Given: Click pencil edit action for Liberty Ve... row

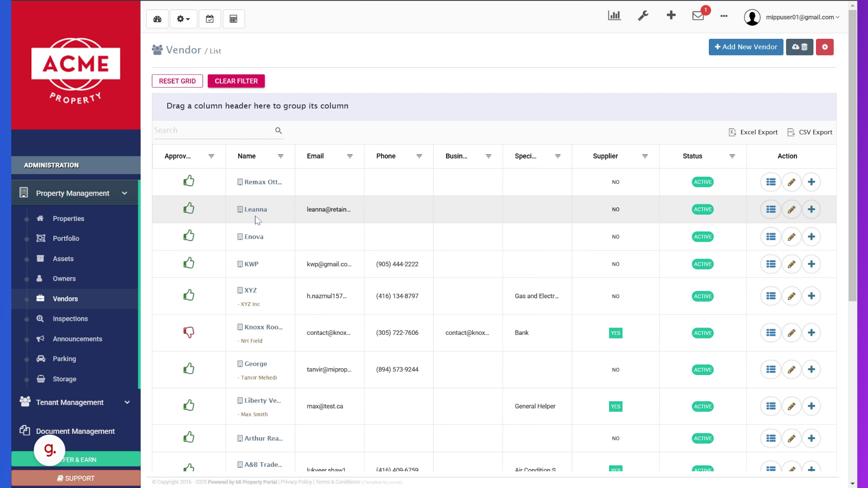Looking at the screenshot, I should [791, 406].
